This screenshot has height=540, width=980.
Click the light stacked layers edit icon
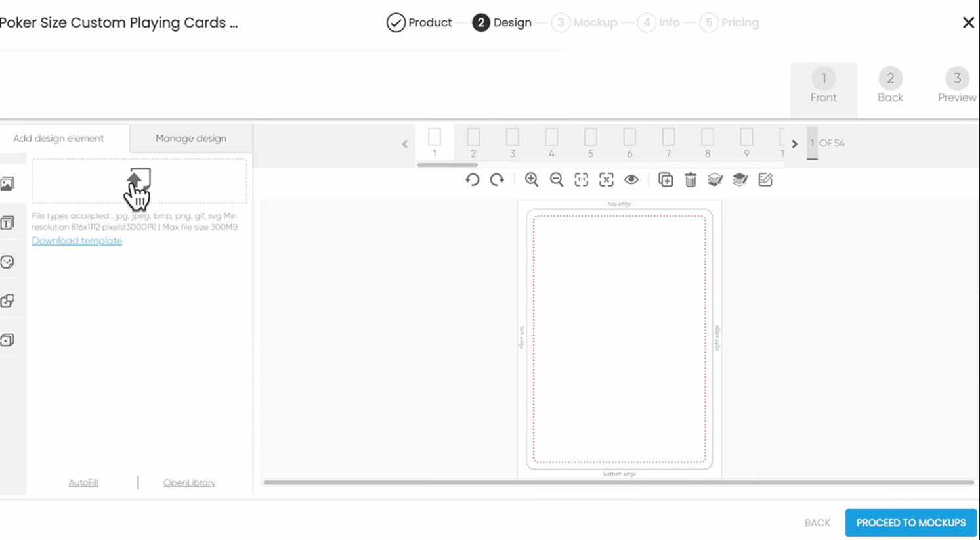(715, 180)
